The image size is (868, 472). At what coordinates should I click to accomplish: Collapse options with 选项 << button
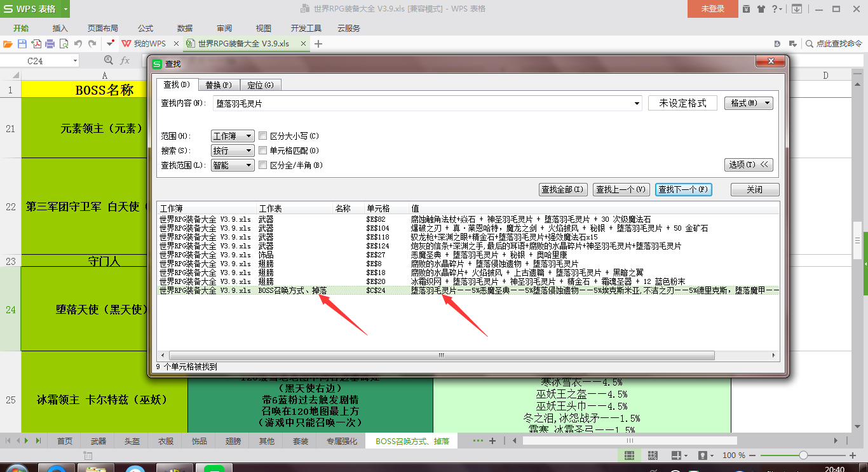(749, 165)
